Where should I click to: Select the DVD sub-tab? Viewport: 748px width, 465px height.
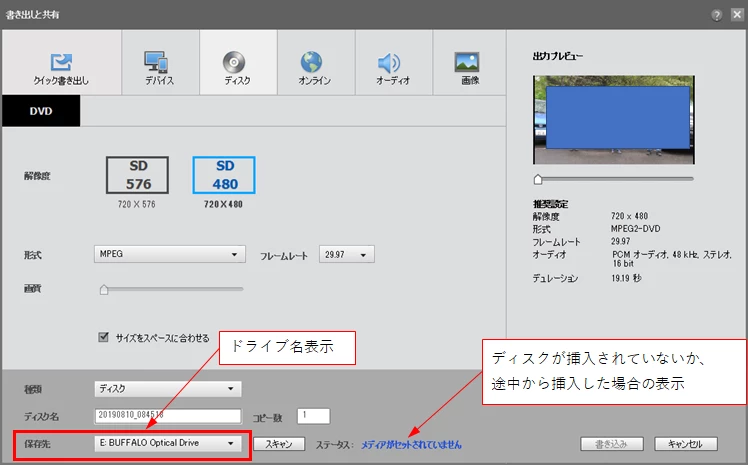tap(41, 111)
